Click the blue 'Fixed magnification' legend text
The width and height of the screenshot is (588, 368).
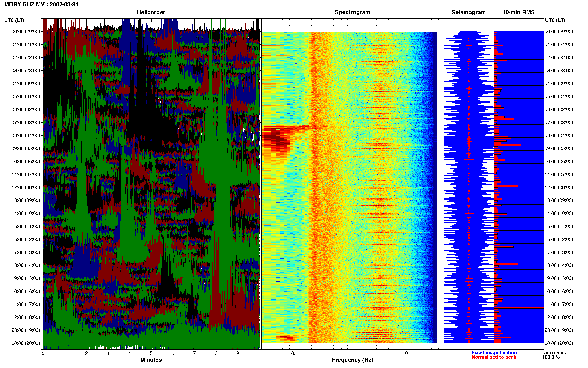click(494, 352)
